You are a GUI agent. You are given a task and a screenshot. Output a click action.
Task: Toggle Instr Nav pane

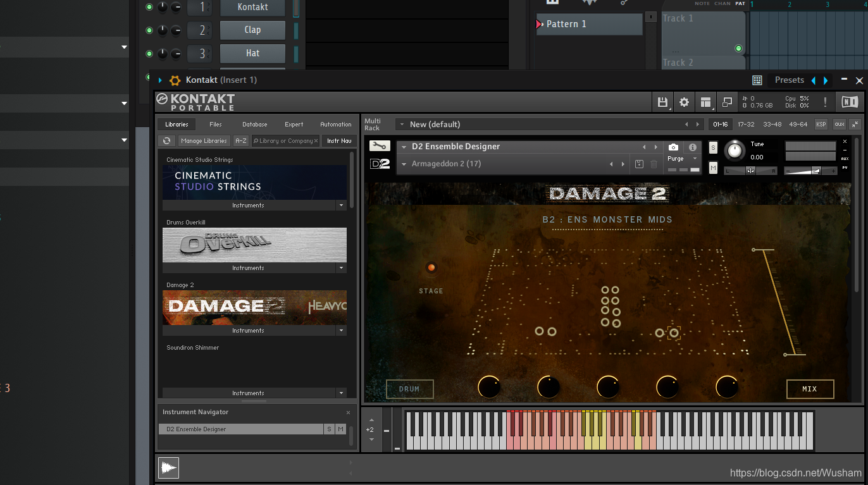(x=339, y=141)
